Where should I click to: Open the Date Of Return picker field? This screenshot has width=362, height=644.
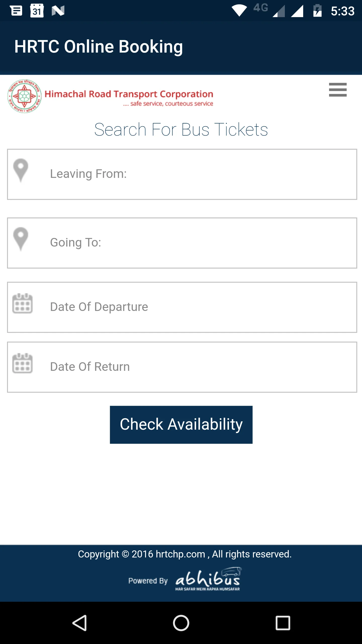pyautogui.click(x=196, y=367)
